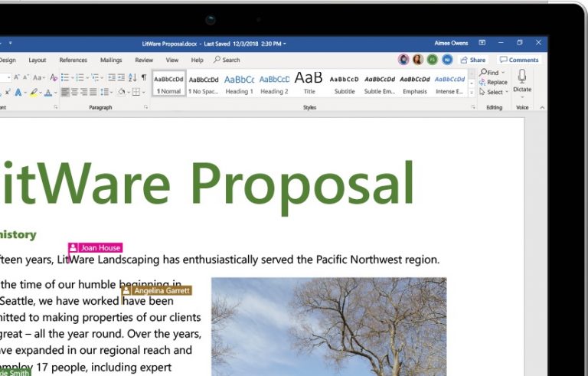Click the Borders icon
The width and height of the screenshot is (588, 376).
click(136, 92)
